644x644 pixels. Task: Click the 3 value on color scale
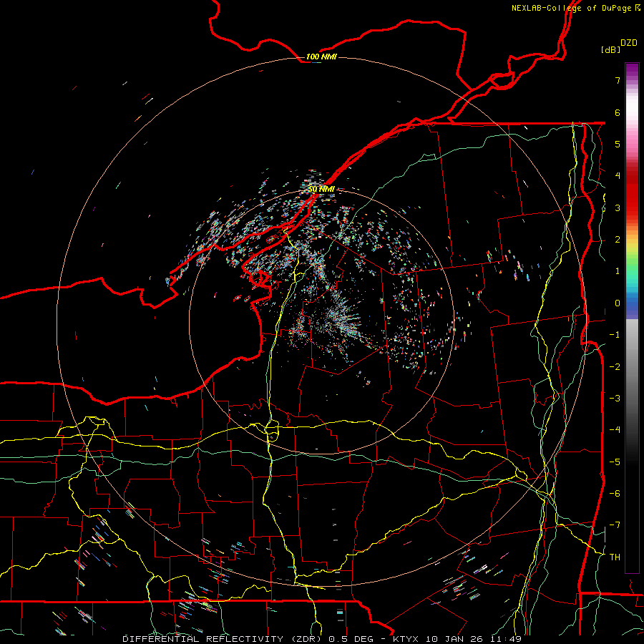point(618,208)
